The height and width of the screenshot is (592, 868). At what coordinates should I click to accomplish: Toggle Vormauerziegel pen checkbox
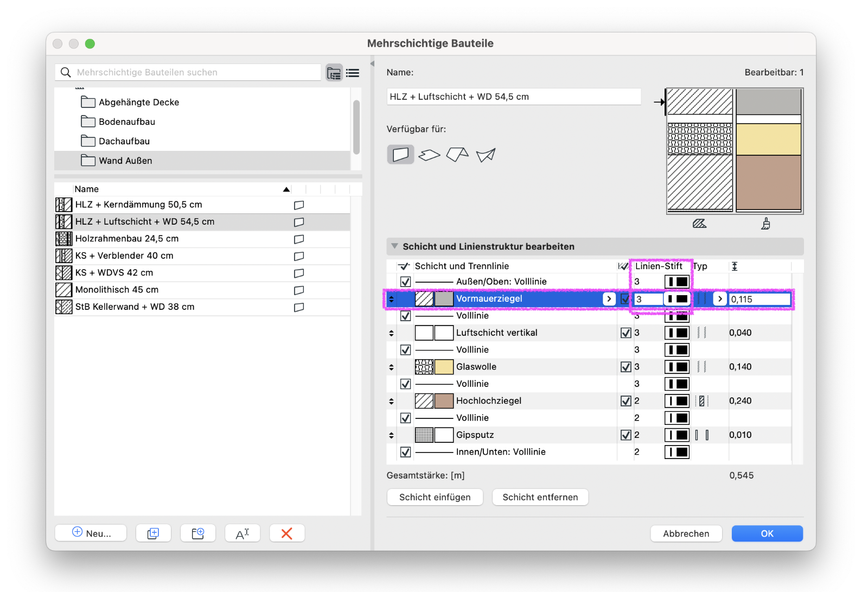pyautogui.click(x=626, y=299)
